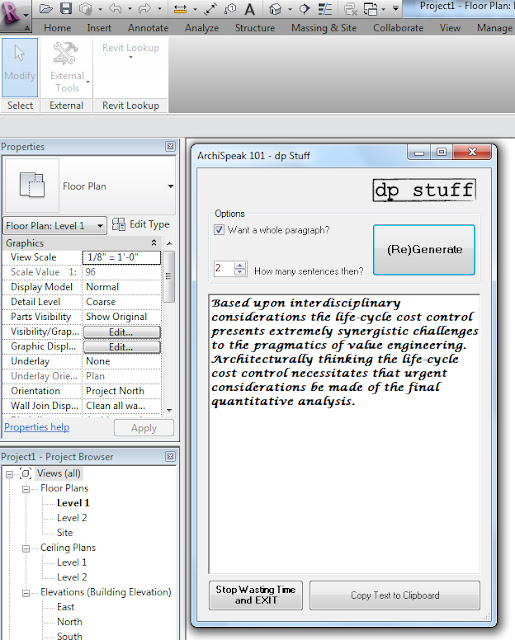Select the Measure tool icon

point(180,9)
